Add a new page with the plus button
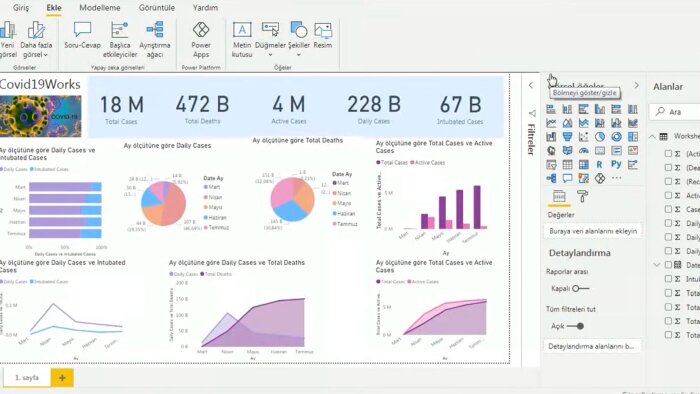700x394 pixels. pos(62,378)
